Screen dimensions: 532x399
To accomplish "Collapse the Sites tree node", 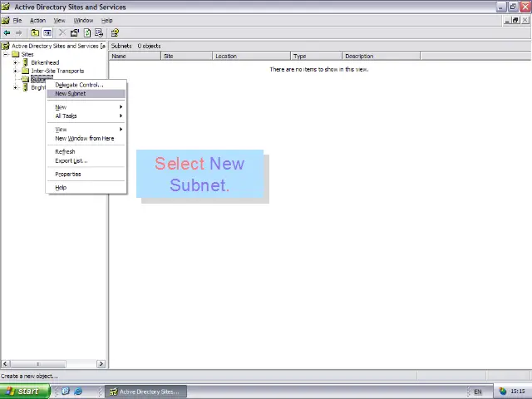I will 6,54.
